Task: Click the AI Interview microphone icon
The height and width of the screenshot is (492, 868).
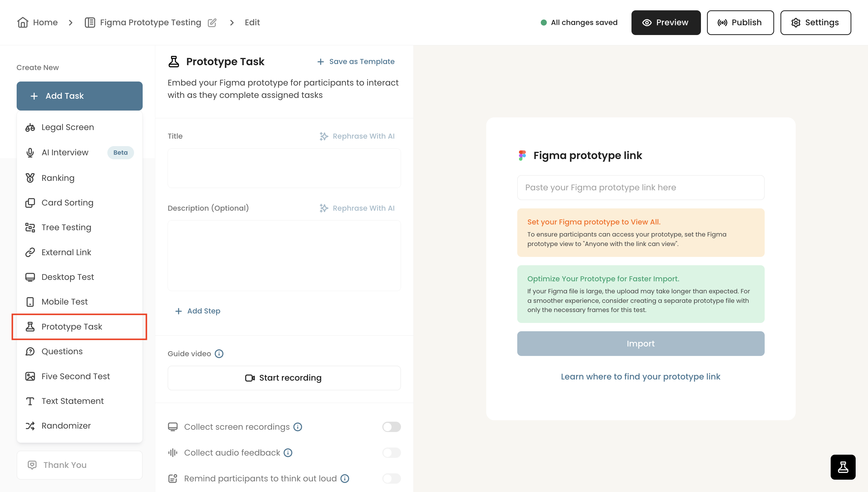Action: pyautogui.click(x=30, y=152)
